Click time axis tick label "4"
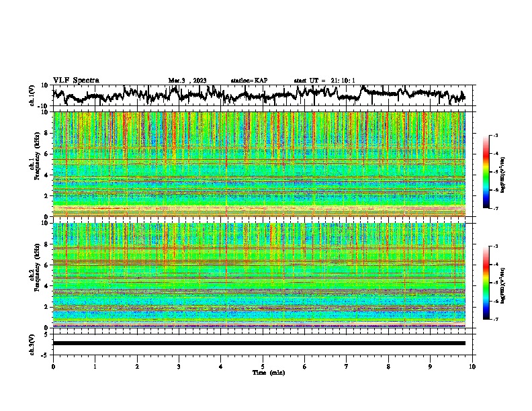 pos(221,367)
